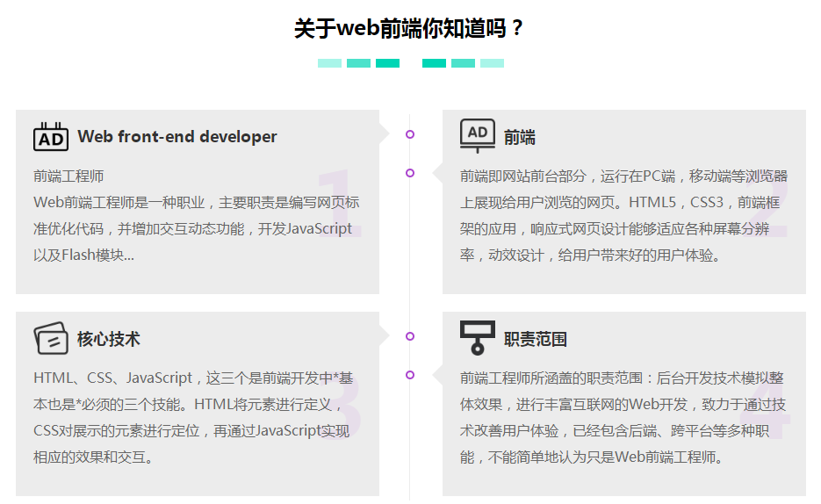Select the paragraph starting with 前端即网站前台部分
This screenshot has width=821, height=504.
click(x=623, y=216)
